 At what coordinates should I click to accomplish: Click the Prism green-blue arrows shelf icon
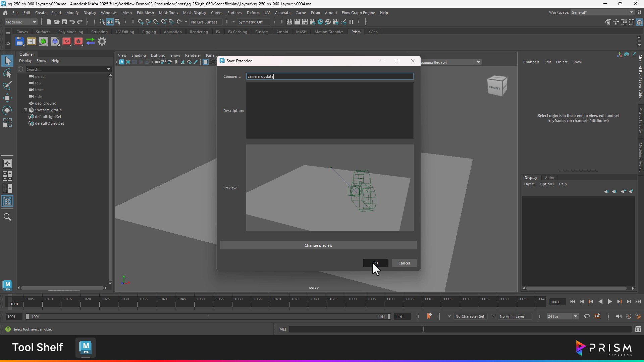point(90,42)
